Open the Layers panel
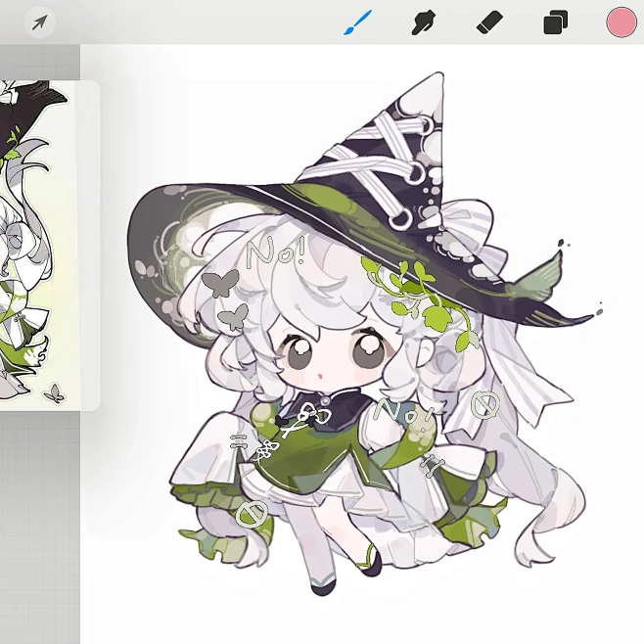 555,23
